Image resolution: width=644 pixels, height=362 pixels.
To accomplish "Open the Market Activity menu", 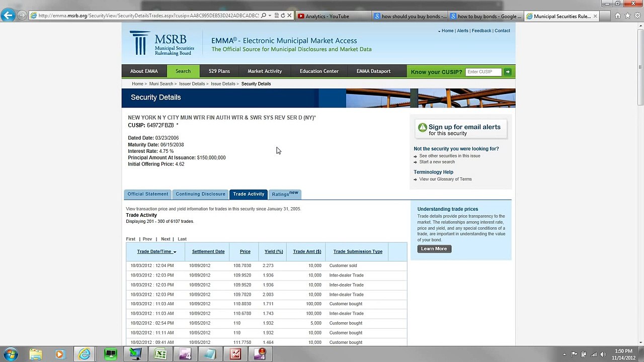I will 265,71.
